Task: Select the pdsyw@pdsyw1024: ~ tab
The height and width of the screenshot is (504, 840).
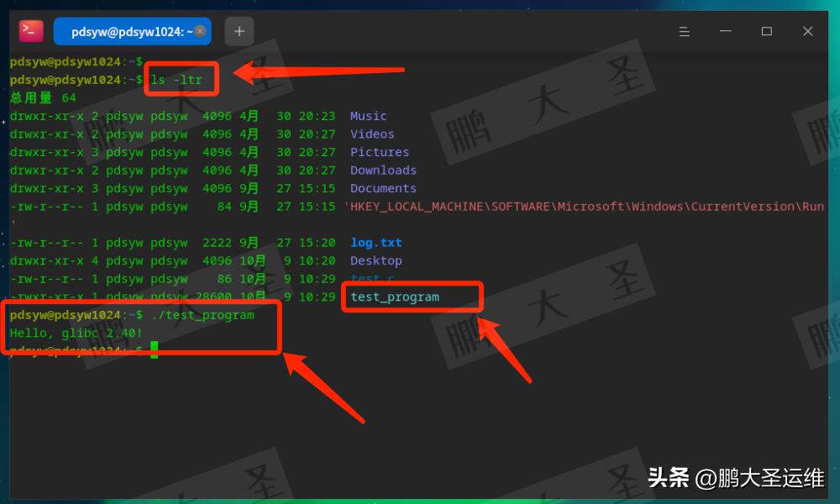Action: tap(133, 32)
